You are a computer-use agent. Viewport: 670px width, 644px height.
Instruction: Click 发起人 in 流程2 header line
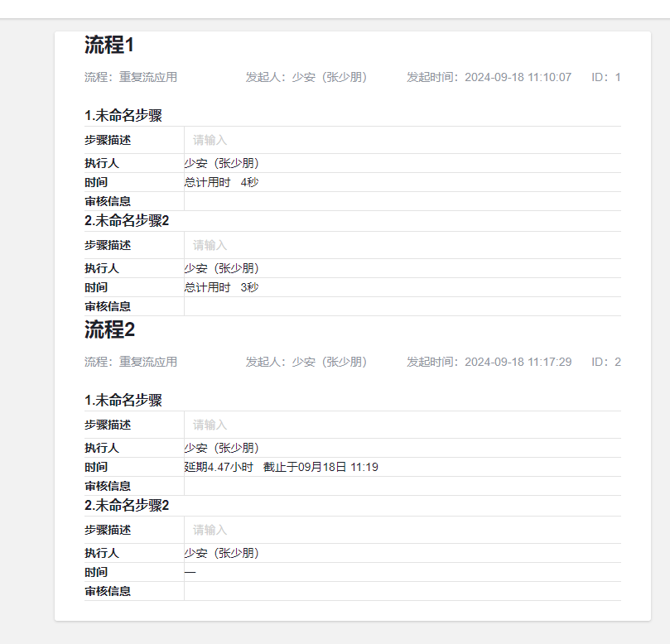click(x=306, y=362)
